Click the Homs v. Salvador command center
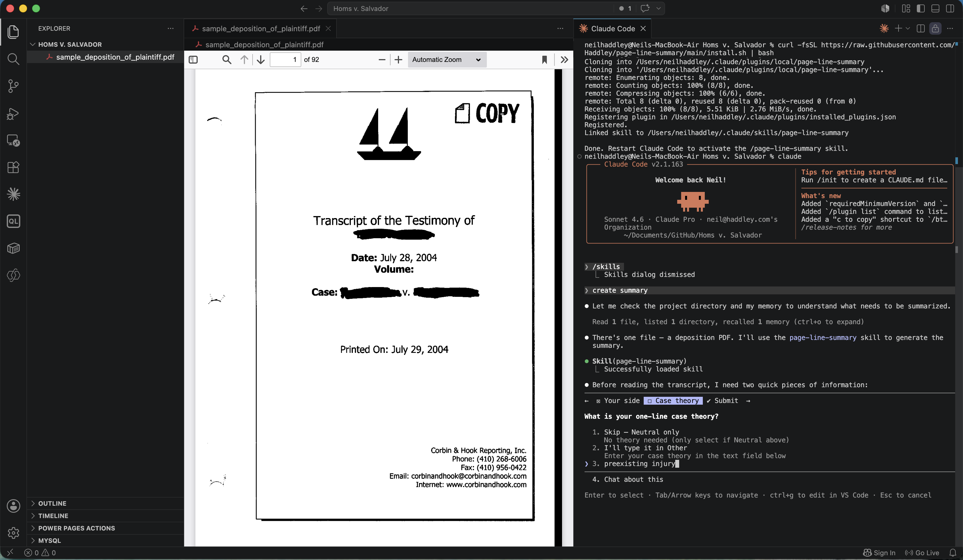Viewport: 963px width, 560px height. click(x=470, y=8)
